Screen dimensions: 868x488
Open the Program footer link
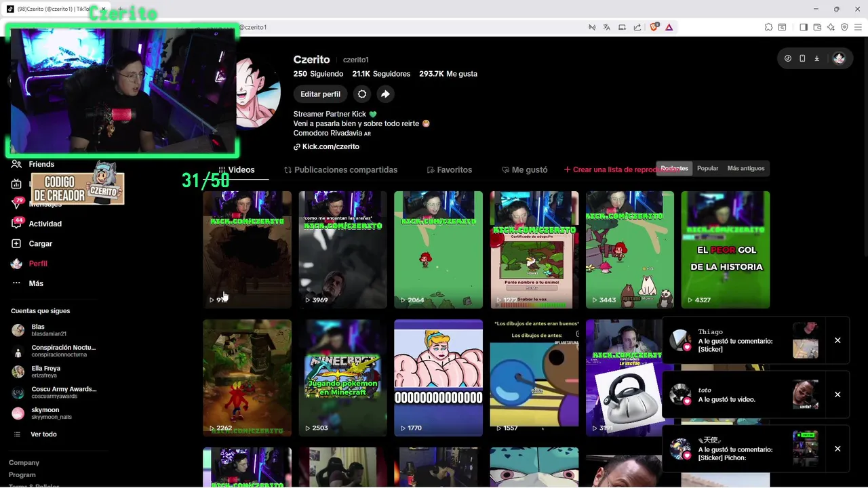point(22,474)
